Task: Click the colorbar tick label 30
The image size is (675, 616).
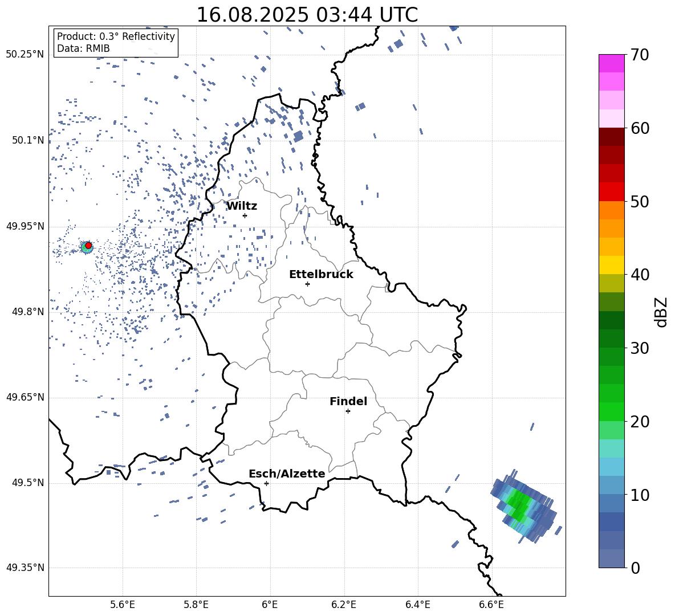Action: (x=640, y=348)
